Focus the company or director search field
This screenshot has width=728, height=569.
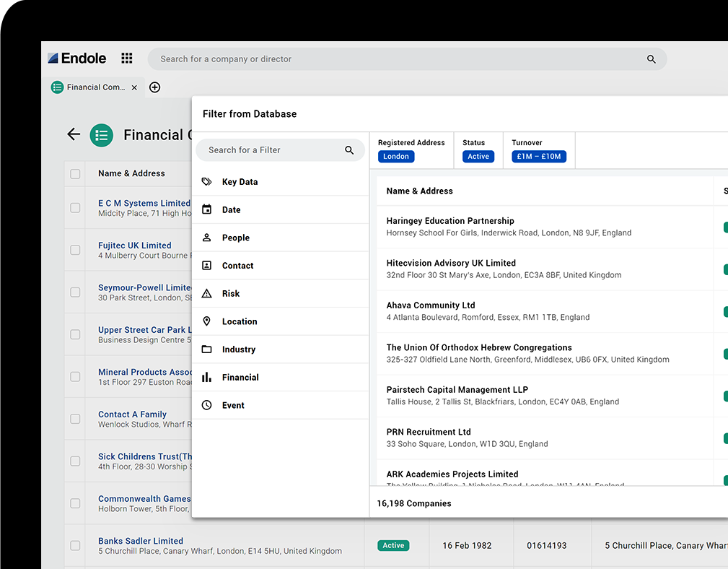[x=407, y=59]
